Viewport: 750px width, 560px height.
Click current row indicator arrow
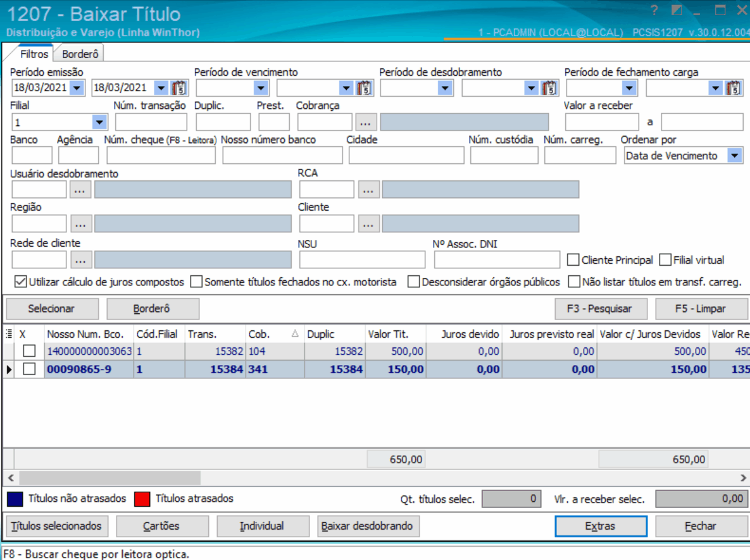click(x=9, y=370)
